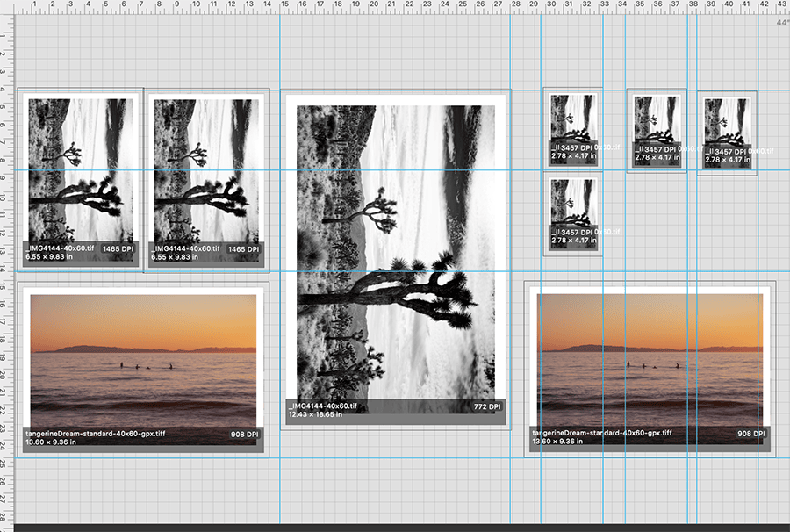This screenshot has height=532, width=790.
Task: Select the large 12.43 × 18.65 Joshua tree print
Action: (x=396, y=260)
